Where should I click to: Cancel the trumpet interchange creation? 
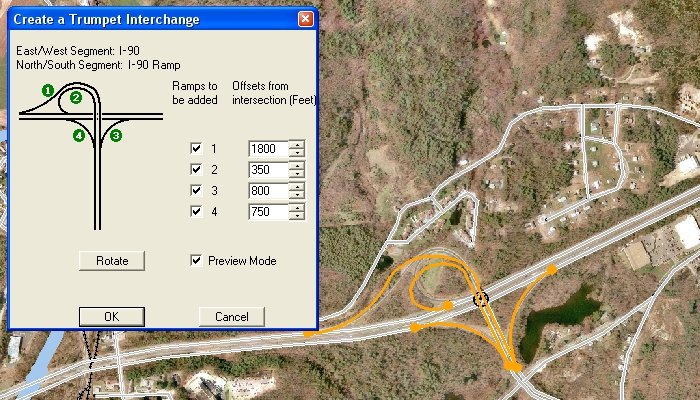231,317
